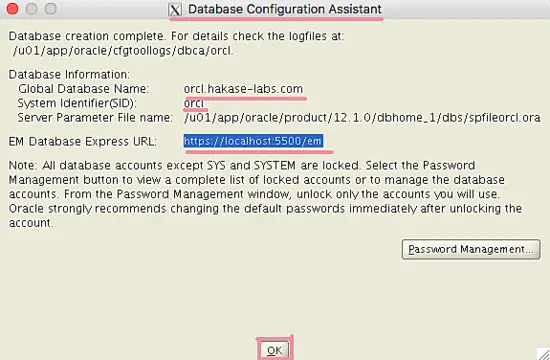Click the 'EM Database Express URL:' label
Image resolution: width=550 pixels, height=360 pixels.
click(82, 141)
